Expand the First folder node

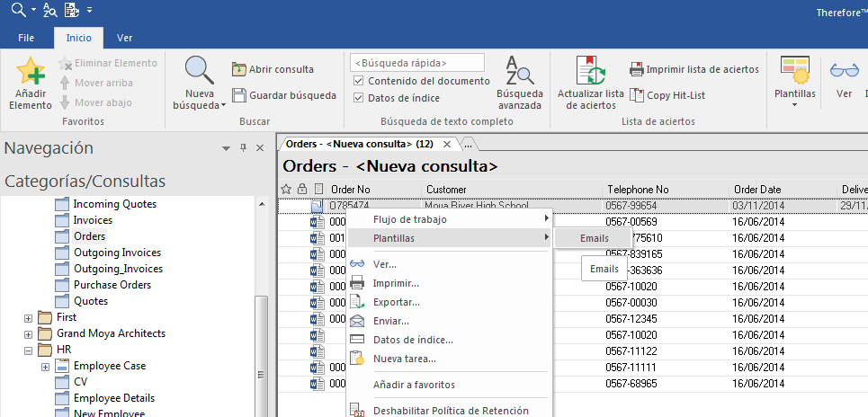(28, 318)
